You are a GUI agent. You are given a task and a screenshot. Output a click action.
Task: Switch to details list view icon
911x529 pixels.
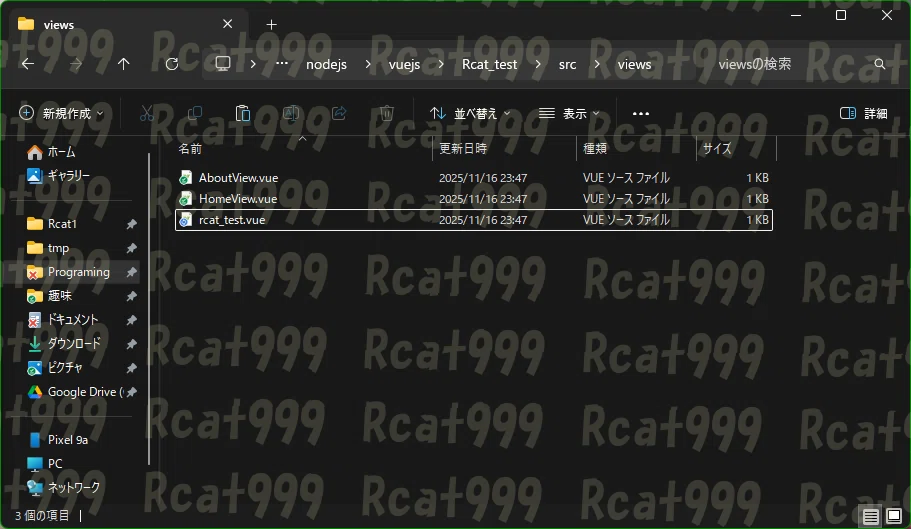[870, 516]
